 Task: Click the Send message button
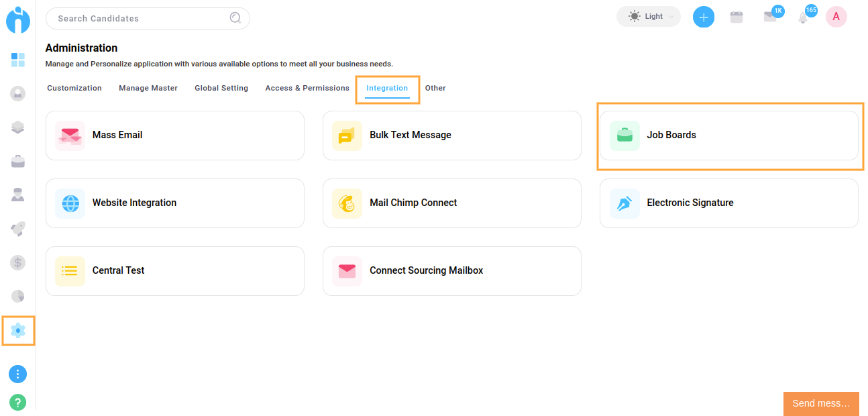tap(821, 403)
